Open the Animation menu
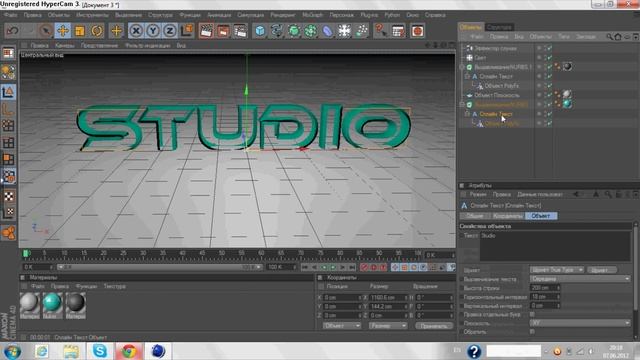Screen dimensions: 640x360 point(219,15)
